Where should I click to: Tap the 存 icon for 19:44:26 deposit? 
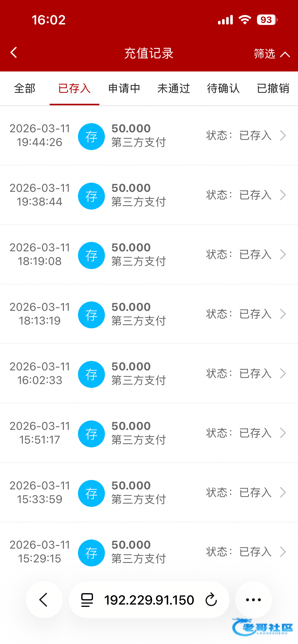(91, 137)
